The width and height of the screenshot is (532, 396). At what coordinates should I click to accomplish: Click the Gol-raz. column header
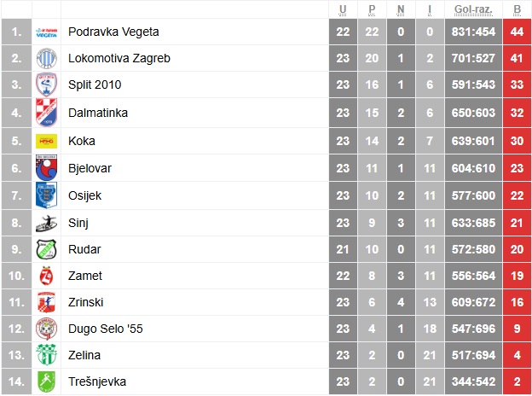click(x=473, y=9)
